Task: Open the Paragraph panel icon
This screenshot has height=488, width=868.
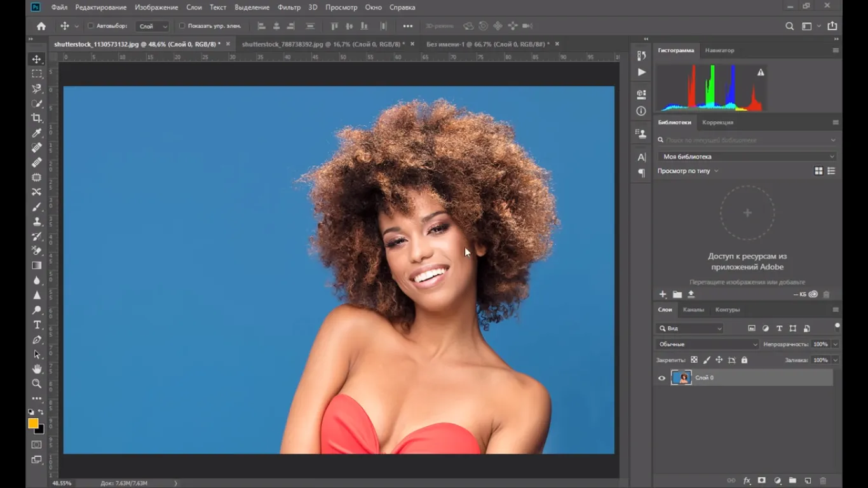Action: (x=641, y=173)
